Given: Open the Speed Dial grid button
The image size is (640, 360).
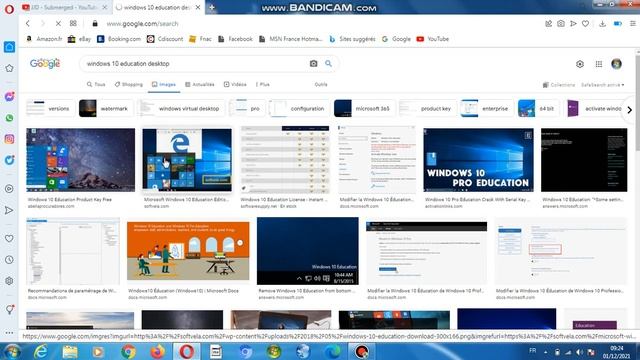Looking at the screenshot, I should click(x=73, y=24).
